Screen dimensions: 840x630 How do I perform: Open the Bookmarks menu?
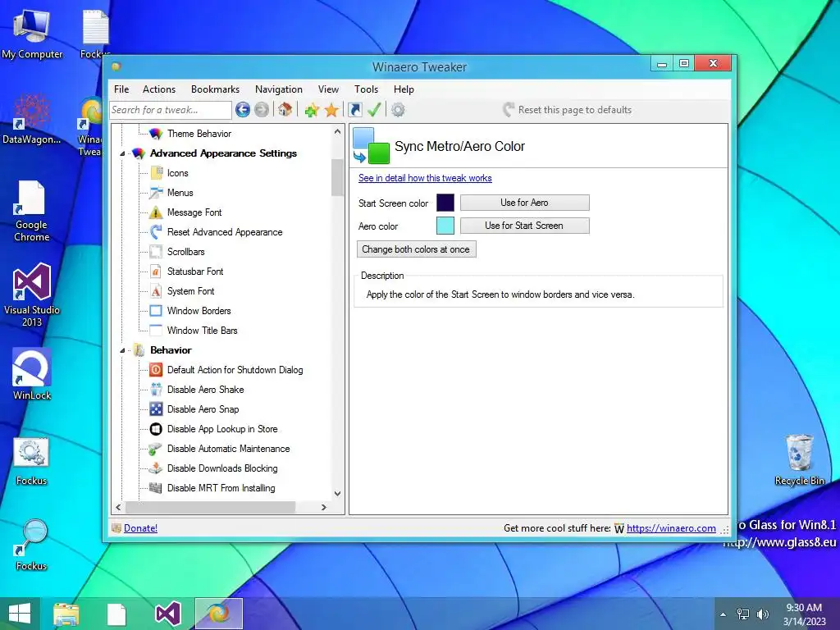pyautogui.click(x=216, y=89)
